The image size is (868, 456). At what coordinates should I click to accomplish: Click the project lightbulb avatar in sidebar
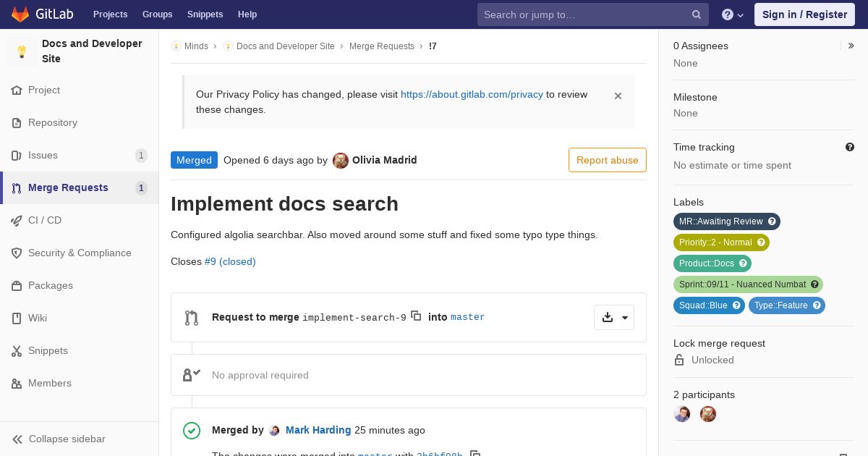[x=22, y=51]
